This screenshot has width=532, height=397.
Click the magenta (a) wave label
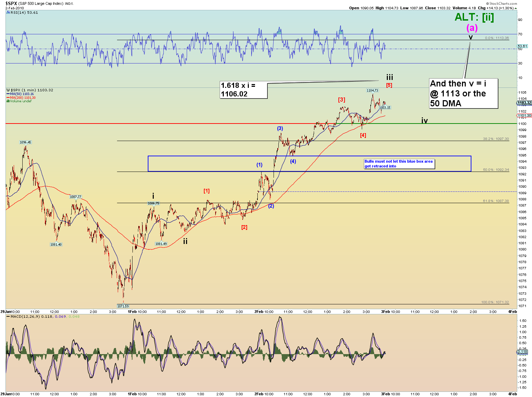pos(472,28)
